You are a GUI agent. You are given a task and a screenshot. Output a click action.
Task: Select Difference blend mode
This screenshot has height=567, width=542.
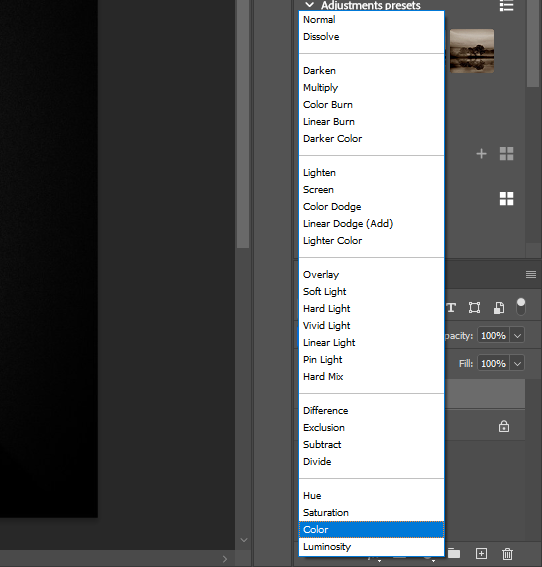(x=371, y=410)
